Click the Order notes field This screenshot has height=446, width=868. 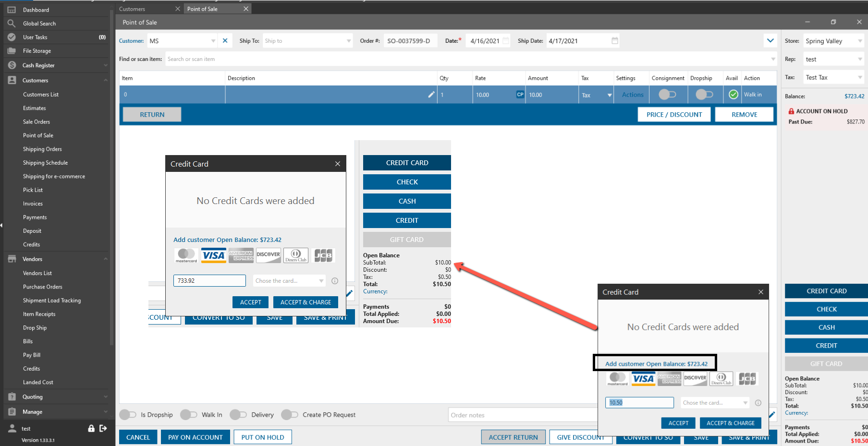tap(523, 415)
